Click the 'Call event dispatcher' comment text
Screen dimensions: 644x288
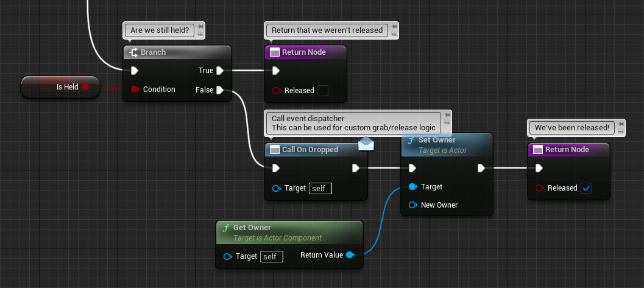pyautogui.click(x=353, y=123)
